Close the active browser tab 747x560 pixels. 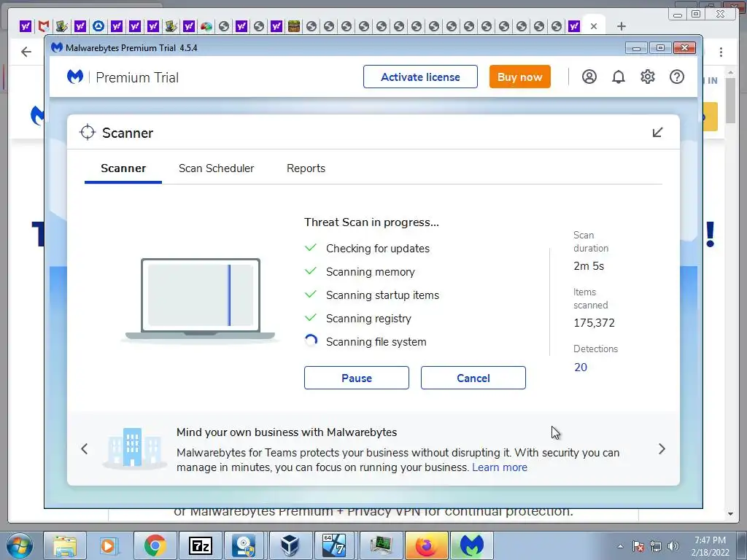(x=594, y=26)
